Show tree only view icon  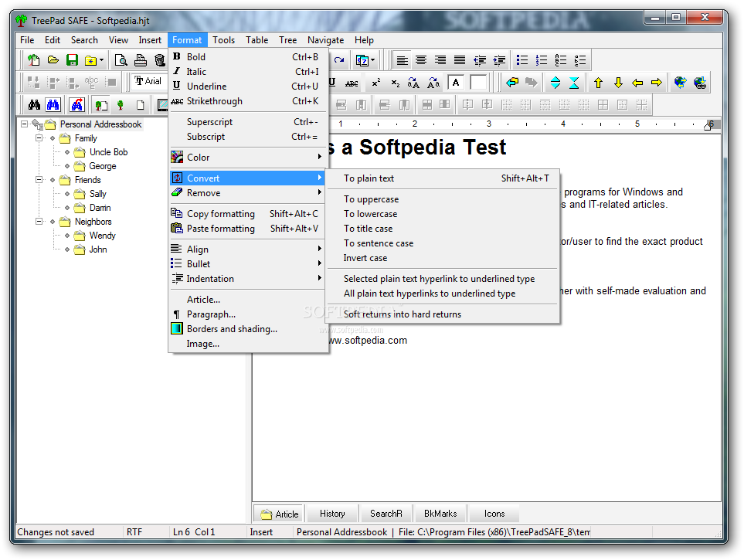coord(121,105)
